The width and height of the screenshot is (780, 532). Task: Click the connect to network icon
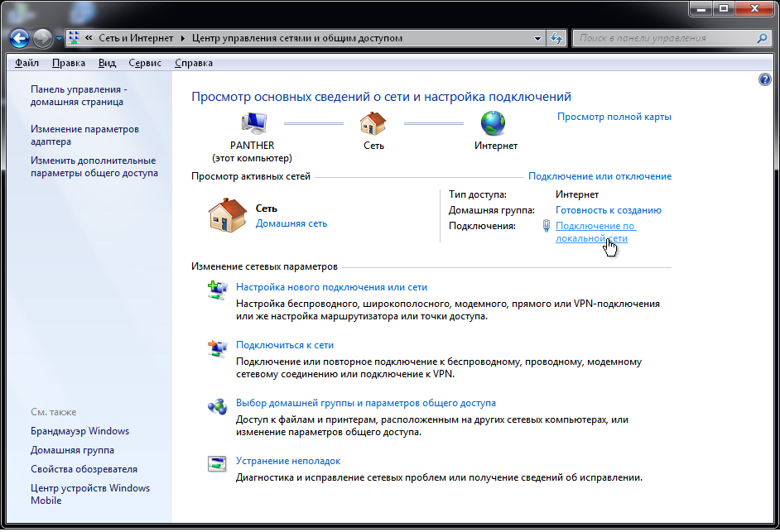coord(217,347)
